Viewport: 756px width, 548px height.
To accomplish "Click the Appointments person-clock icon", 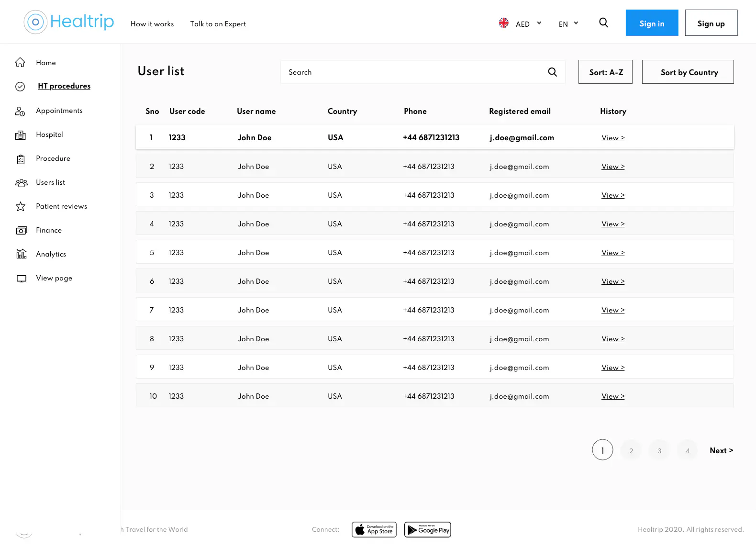I will point(20,111).
